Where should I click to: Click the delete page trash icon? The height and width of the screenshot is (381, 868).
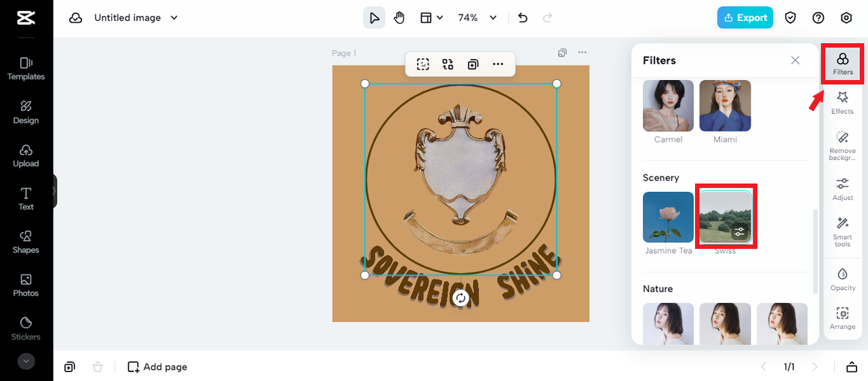98,367
